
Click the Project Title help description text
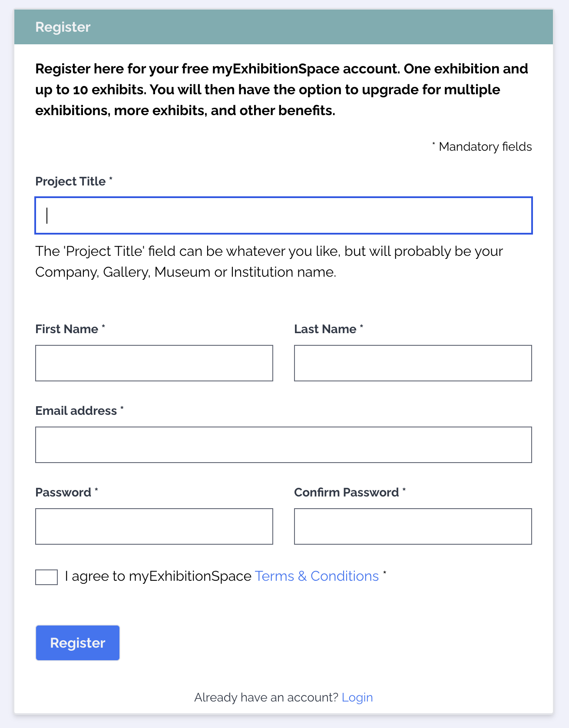pos(269,261)
